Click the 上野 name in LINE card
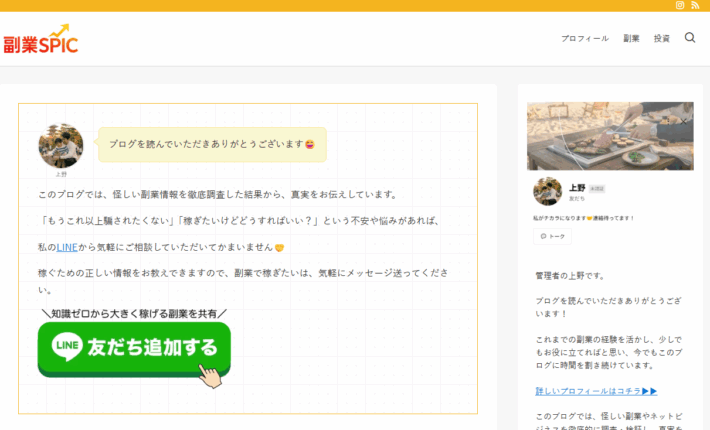 [577, 188]
